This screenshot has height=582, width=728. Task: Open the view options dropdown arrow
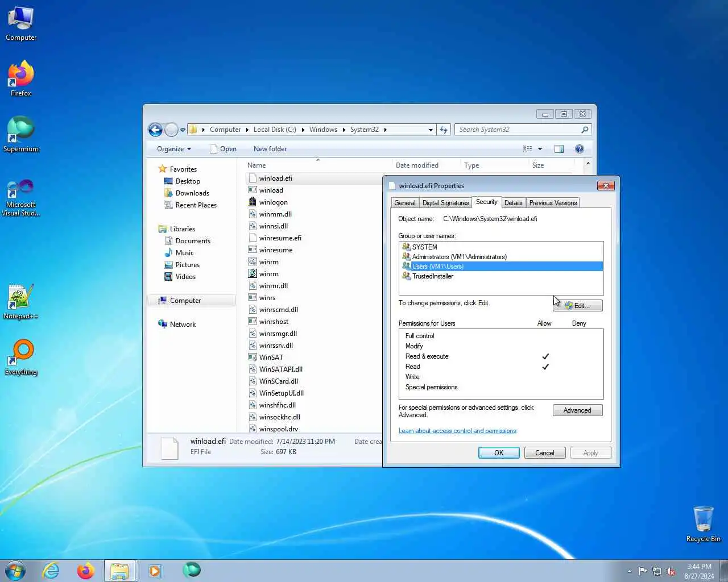click(x=540, y=149)
